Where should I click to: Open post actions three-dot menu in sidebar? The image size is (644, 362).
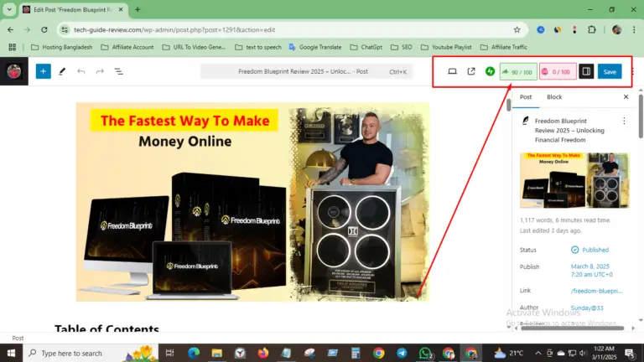624,121
